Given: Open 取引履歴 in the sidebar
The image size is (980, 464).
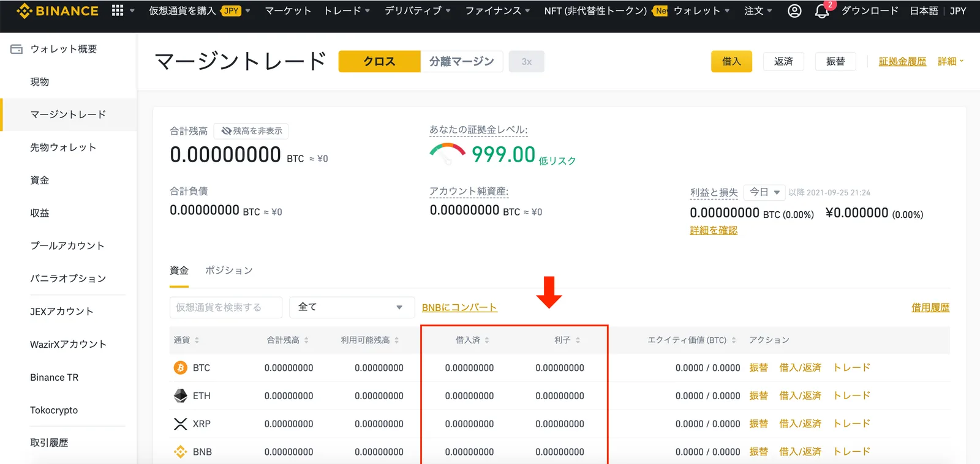Looking at the screenshot, I should click(49, 443).
